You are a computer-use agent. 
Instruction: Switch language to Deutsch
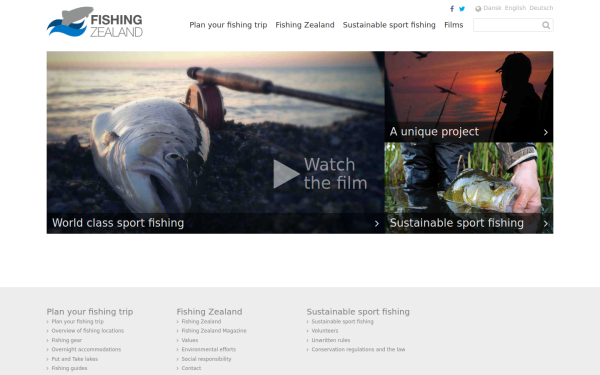(541, 8)
